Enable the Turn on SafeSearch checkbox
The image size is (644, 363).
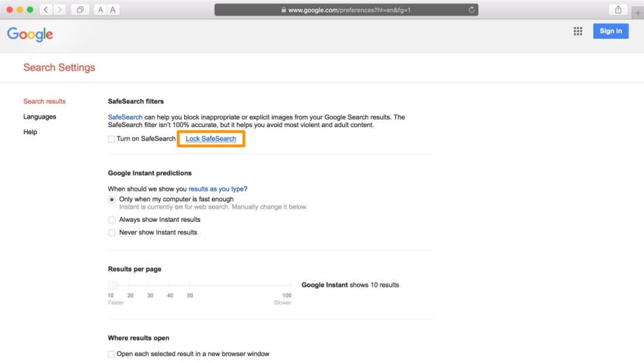pos(111,139)
